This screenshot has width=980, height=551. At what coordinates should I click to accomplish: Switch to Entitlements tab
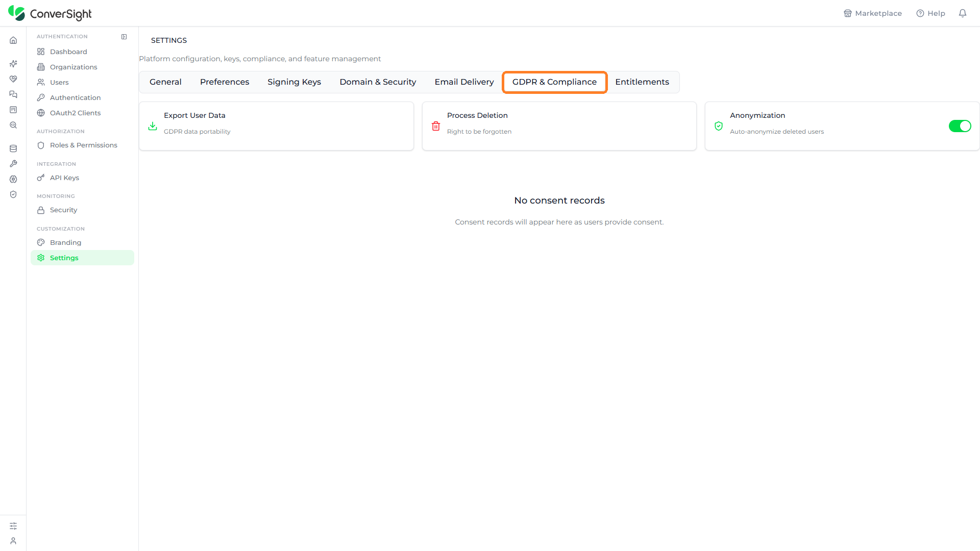[642, 82]
